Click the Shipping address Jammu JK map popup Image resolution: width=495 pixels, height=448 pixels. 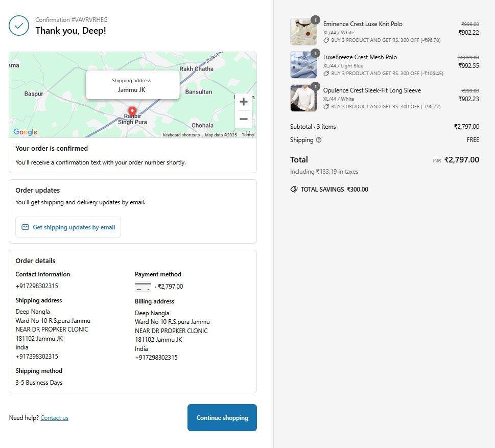pos(133,85)
